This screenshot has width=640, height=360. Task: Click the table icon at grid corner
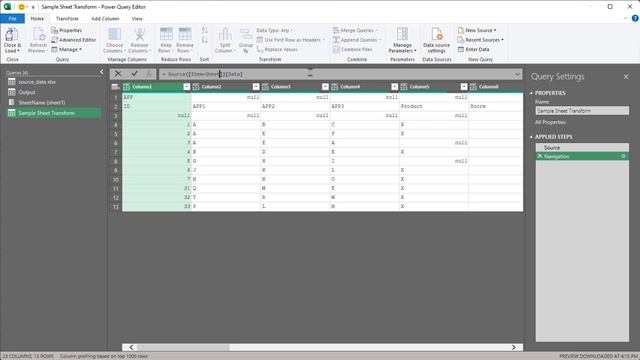(116, 87)
